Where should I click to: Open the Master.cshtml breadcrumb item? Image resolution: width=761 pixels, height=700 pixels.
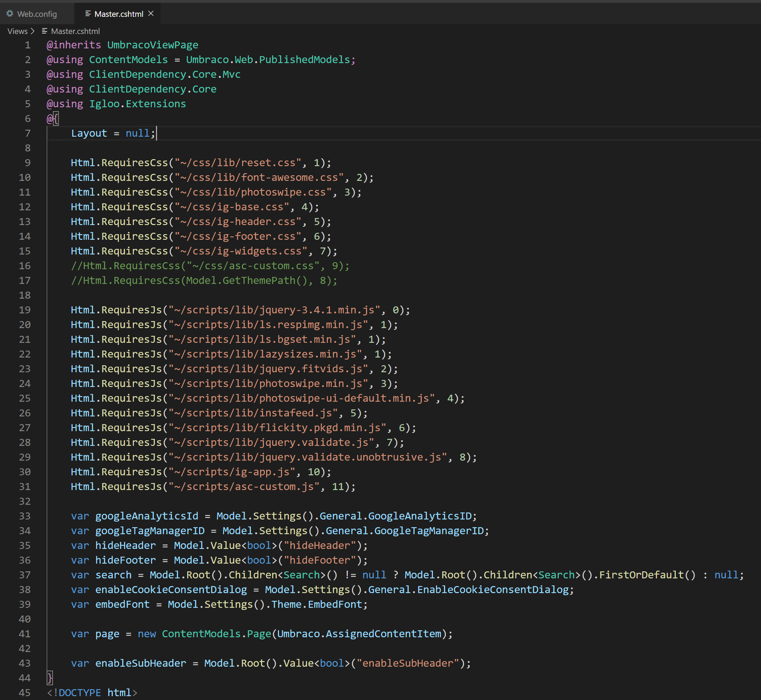pyautogui.click(x=75, y=31)
